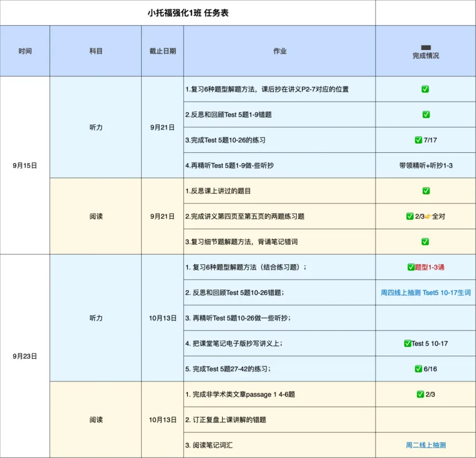This screenshot has width=476, height=458.
Task: Click 听力 subject cell in the 9月23日 block
Action: [x=96, y=318]
